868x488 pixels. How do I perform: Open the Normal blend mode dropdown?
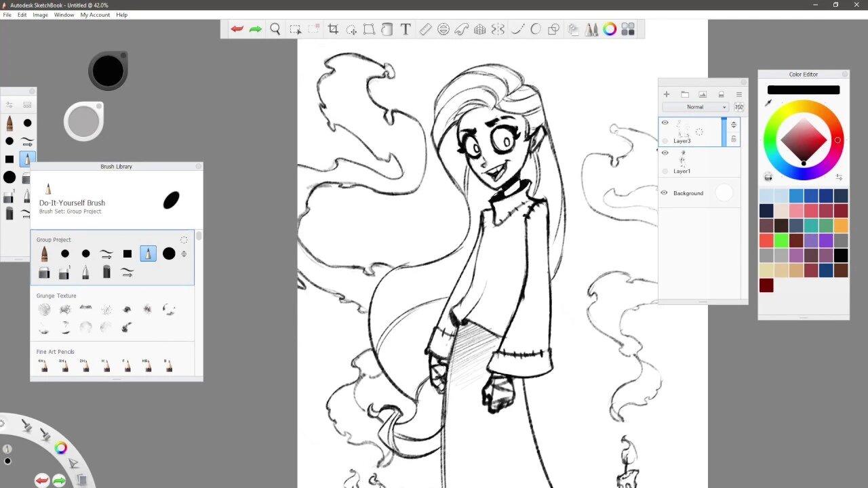click(x=696, y=107)
